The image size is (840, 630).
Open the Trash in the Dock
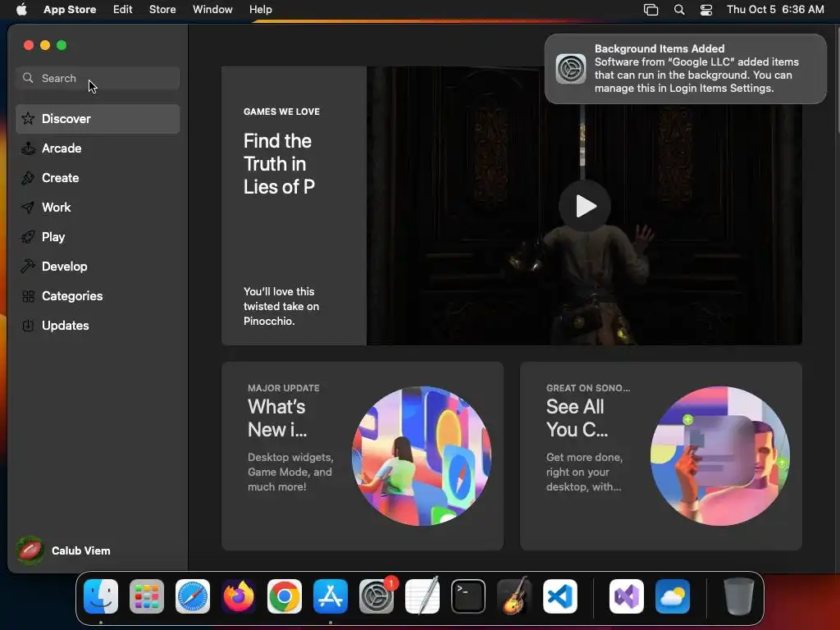[739, 596]
